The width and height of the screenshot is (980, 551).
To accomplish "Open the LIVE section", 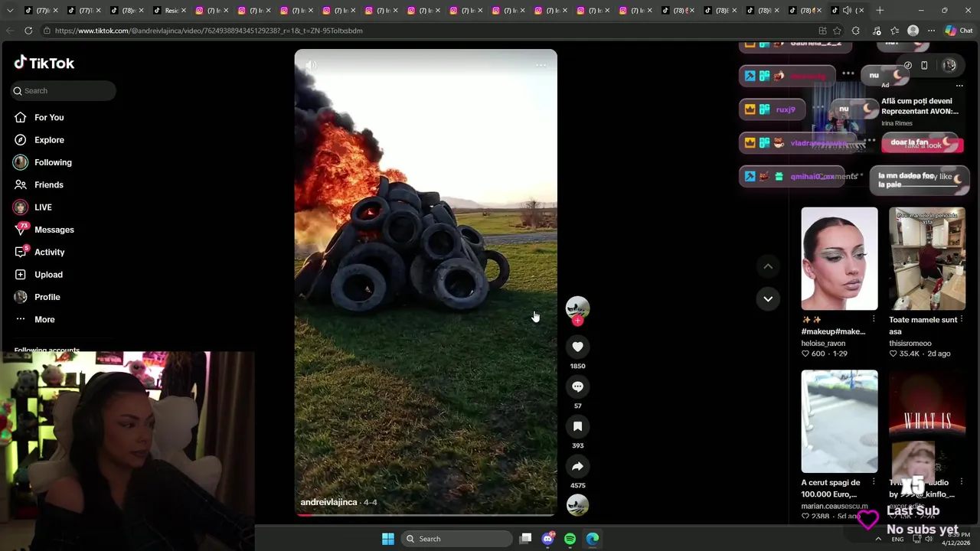I will click(43, 207).
